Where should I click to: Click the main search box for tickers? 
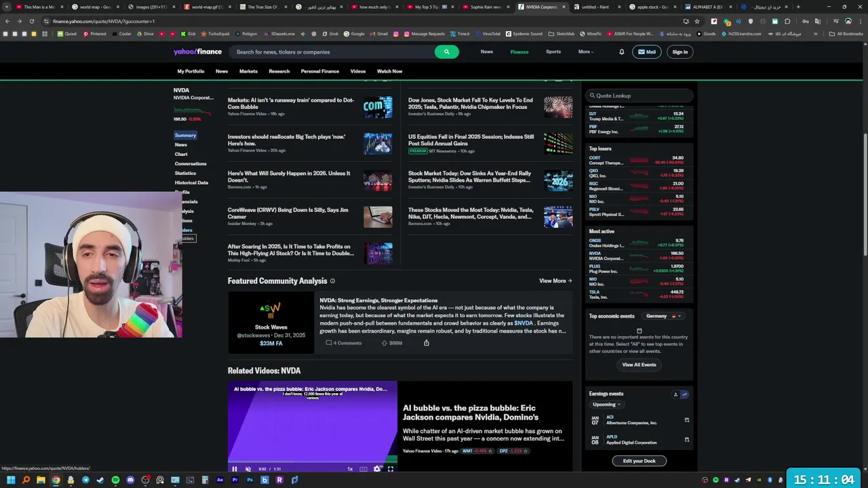(332, 52)
